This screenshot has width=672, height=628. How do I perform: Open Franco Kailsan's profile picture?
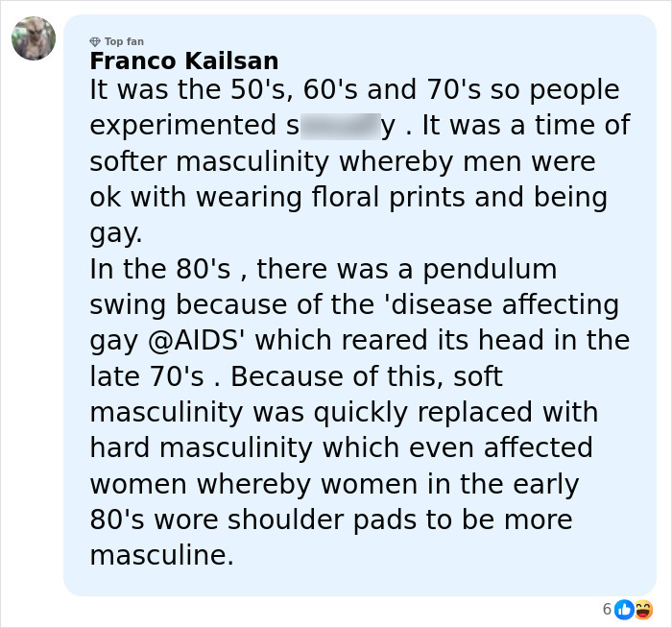(34, 38)
